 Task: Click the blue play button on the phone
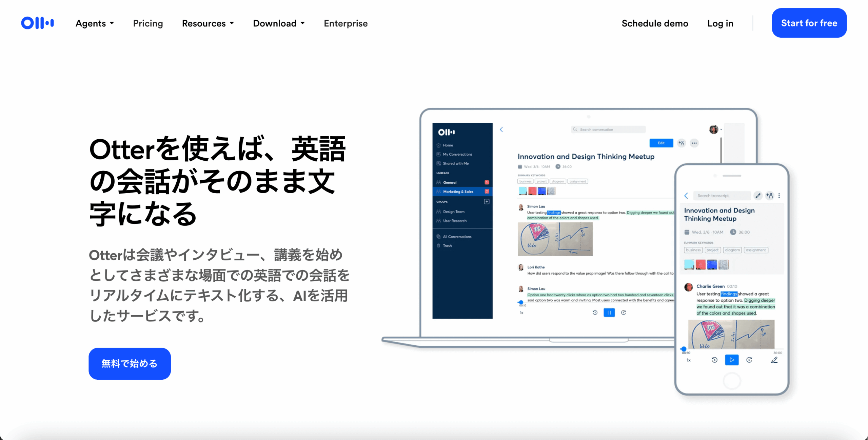[732, 360]
